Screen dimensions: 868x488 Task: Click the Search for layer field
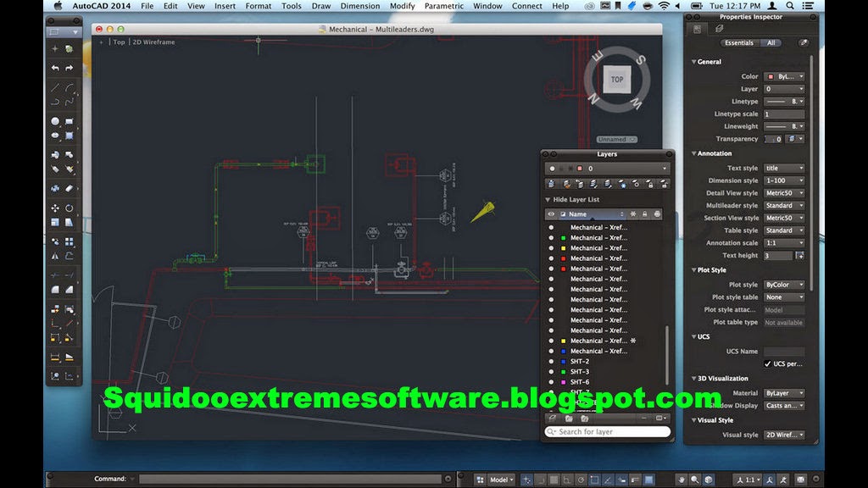pyautogui.click(x=607, y=431)
